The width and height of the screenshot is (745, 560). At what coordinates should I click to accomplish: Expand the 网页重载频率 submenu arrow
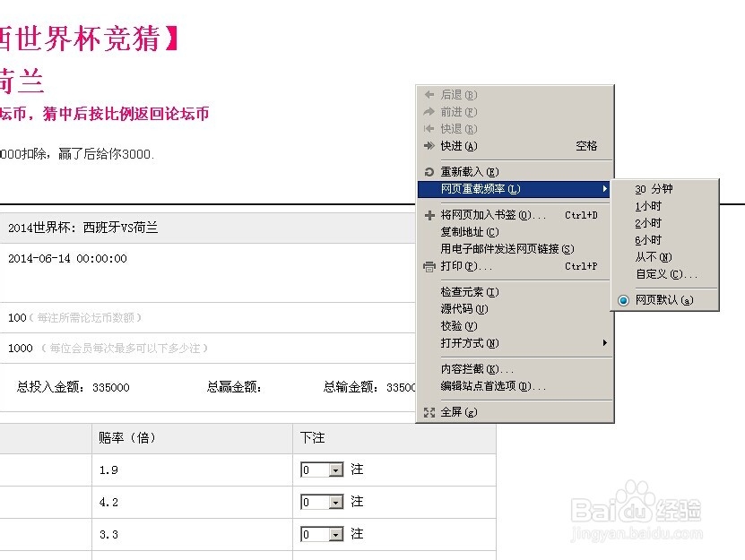click(604, 188)
